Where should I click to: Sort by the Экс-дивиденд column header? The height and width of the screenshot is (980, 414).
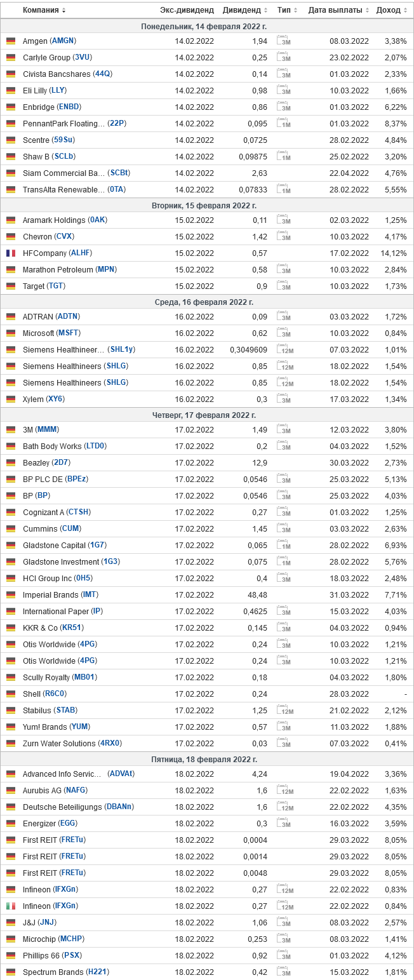pos(187,10)
